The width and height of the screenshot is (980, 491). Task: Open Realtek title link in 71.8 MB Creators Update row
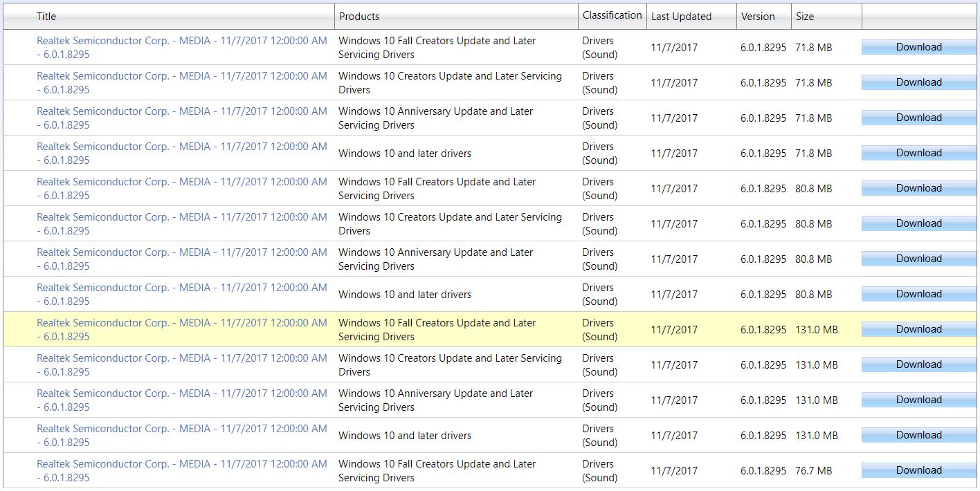coord(182,83)
